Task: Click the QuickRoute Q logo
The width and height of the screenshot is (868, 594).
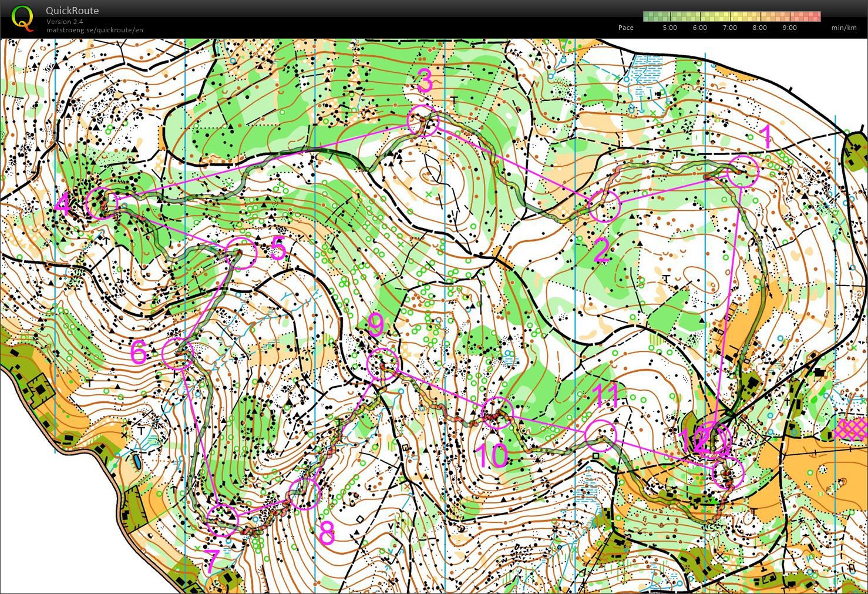Action: pyautogui.click(x=22, y=18)
